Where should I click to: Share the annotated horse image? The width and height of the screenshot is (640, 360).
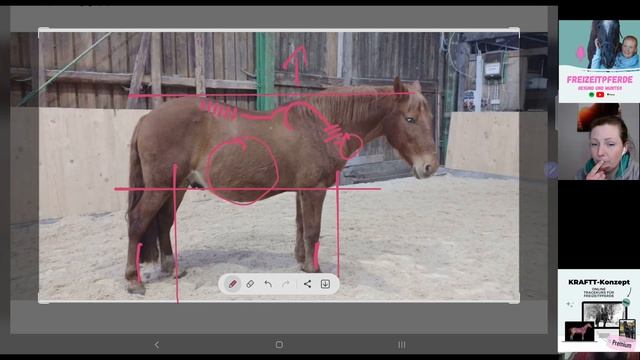point(307,284)
